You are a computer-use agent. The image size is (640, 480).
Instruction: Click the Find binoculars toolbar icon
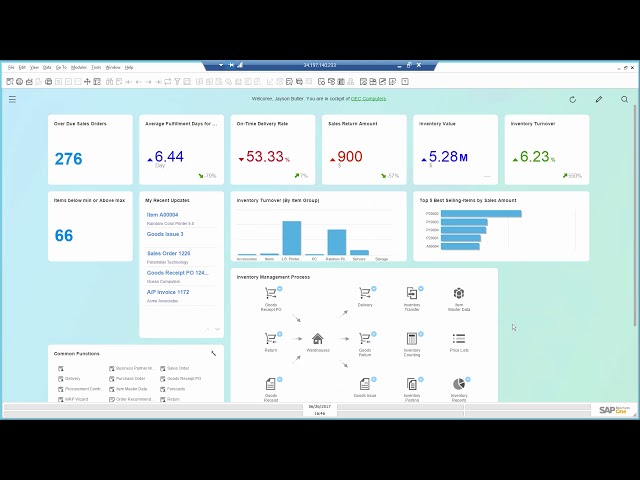tap(109, 82)
